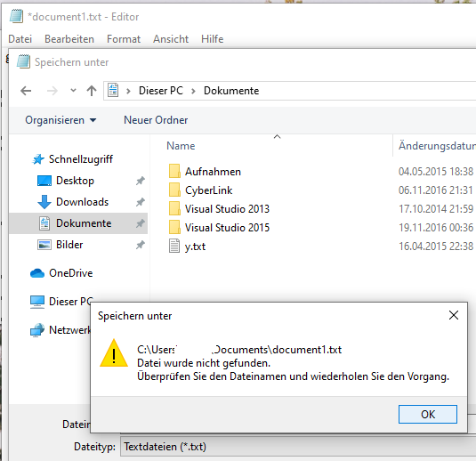Screen dimensions: 476x461
Task: Expand the Organisieren dropdown menu
Action: (x=61, y=120)
